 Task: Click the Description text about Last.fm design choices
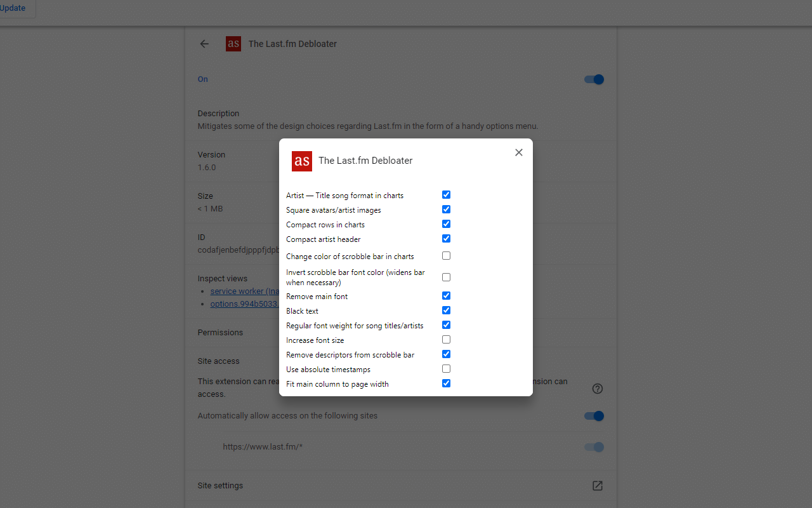pos(368,126)
